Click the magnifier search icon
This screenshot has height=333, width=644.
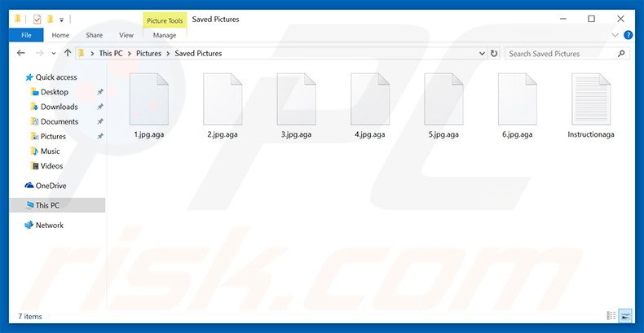(x=621, y=53)
